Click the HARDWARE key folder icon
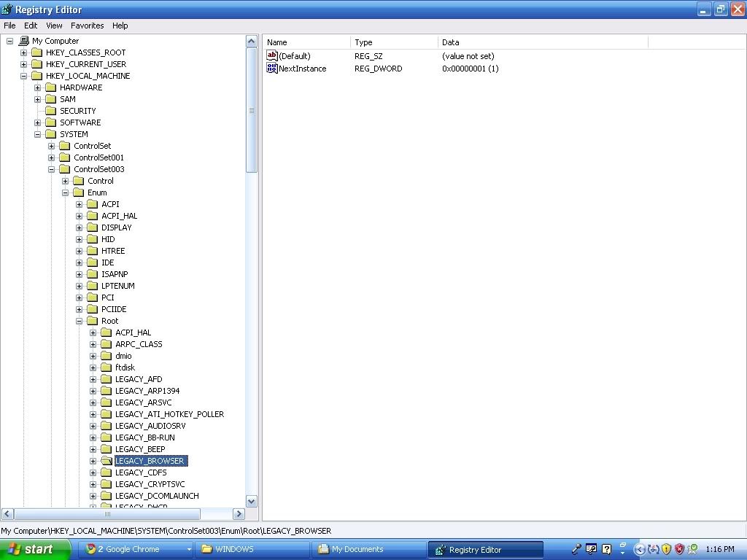This screenshot has height=560, width=747. tap(51, 87)
